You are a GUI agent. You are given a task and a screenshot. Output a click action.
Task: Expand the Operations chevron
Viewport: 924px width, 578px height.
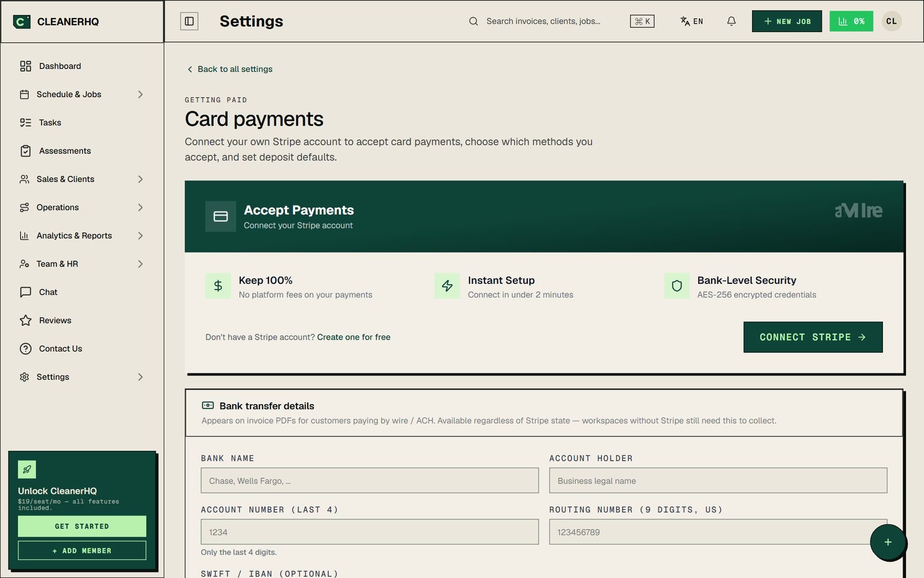140,208
